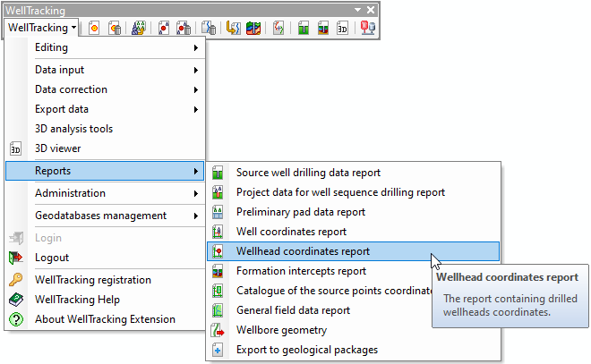Click the Preliminary pad data report icon

tap(218, 212)
